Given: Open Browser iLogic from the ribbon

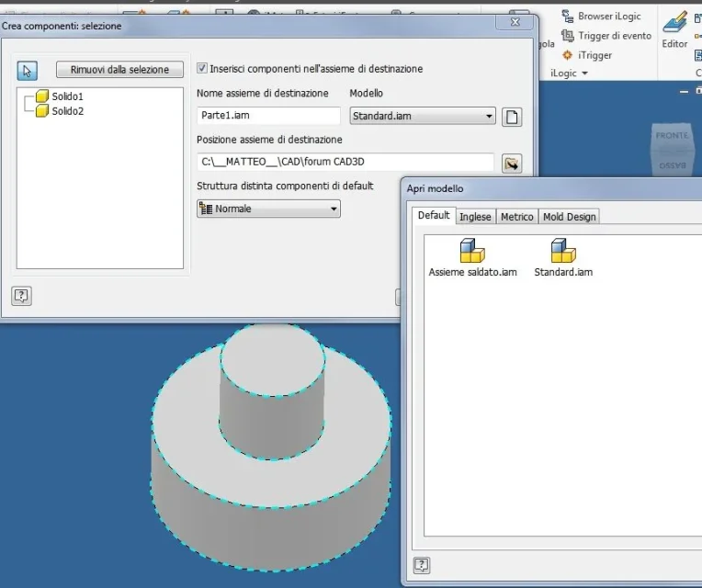Looking at the screenshot, I should point(601,17).
